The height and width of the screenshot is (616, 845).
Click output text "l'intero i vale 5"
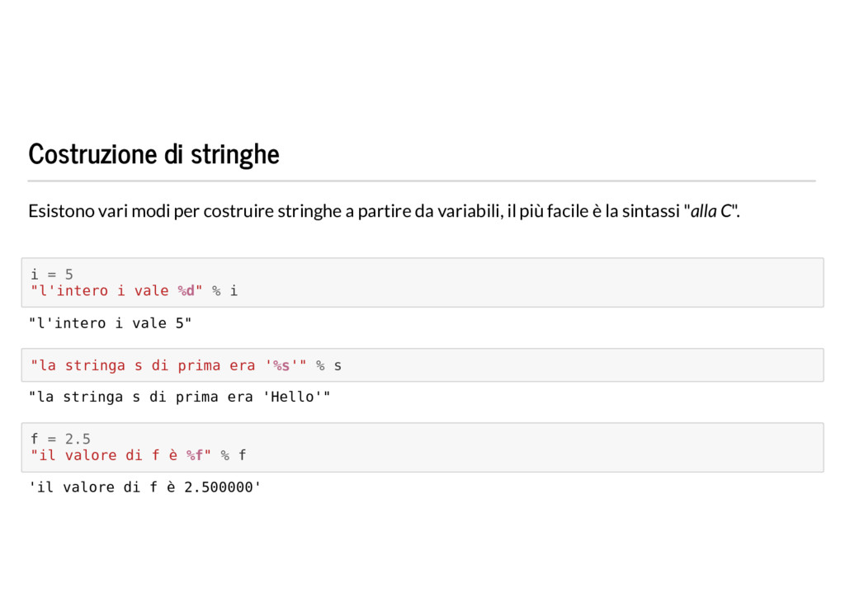(110, 323)
